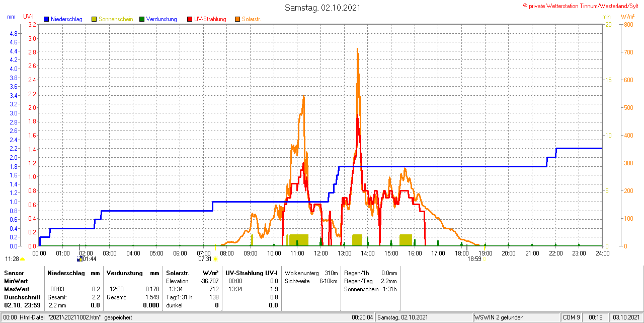Viewport: 644px width, 323px height.
Task: Click the moon icon beside 01:44
Action: point(79,259)
